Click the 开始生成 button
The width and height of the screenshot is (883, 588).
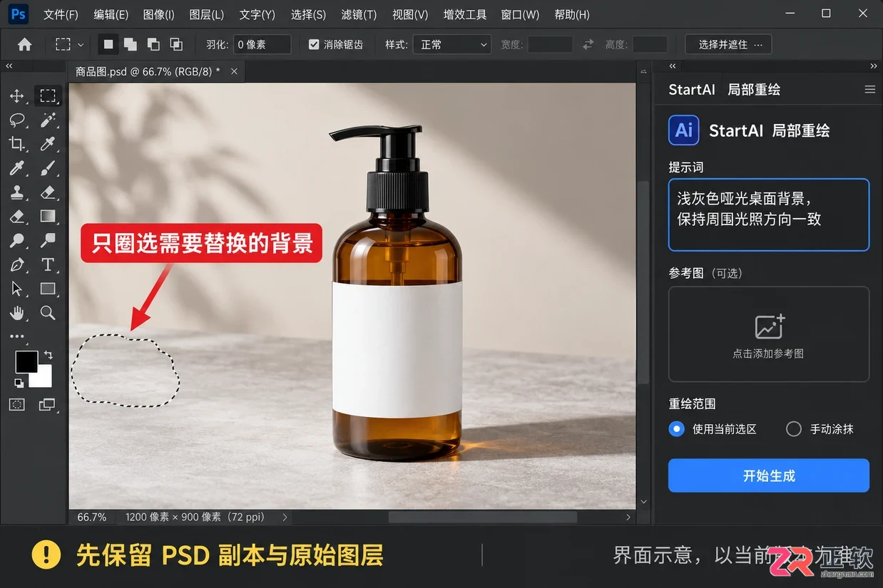point(768,475)
